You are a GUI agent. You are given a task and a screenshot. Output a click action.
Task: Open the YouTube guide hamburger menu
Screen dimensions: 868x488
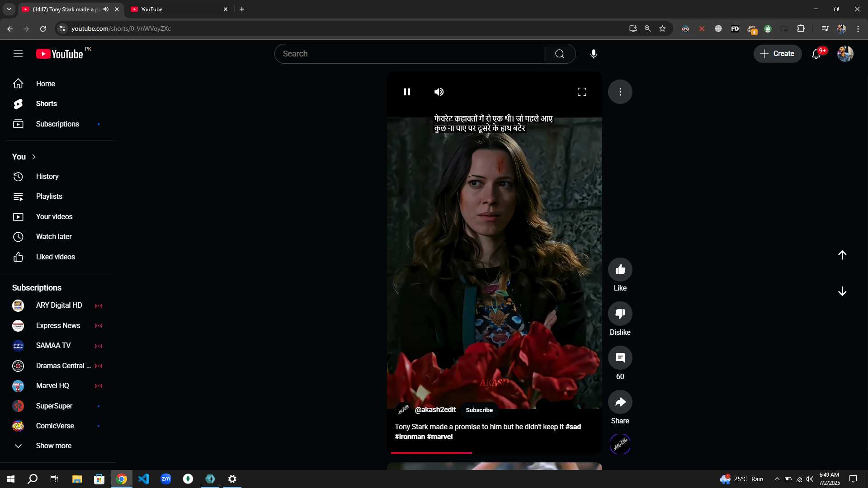click(x=18, y=54)
